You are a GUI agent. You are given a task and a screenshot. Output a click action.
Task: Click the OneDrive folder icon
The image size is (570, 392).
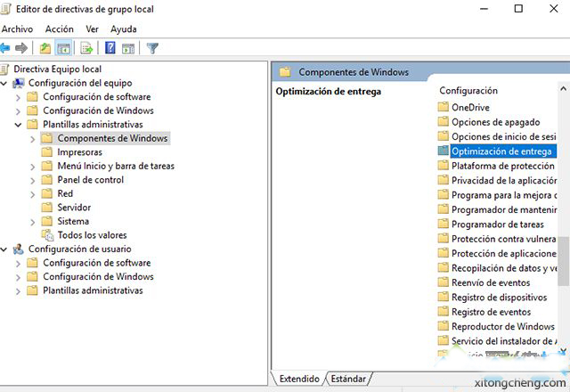click(x=443, y=107)
